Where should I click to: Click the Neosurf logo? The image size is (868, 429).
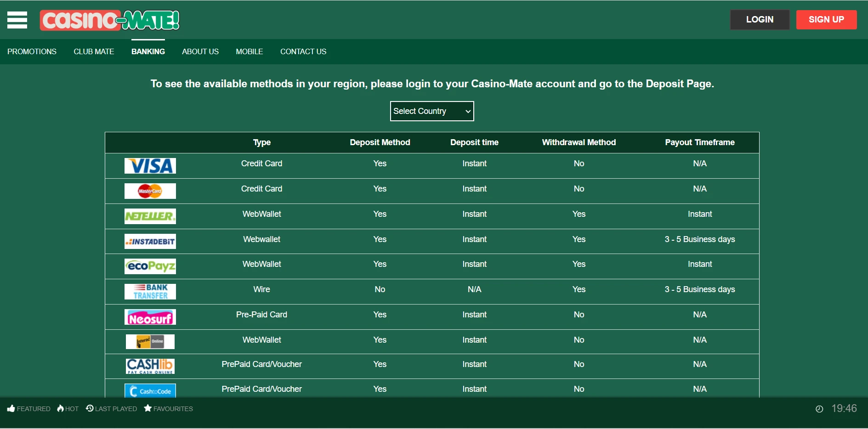pyautogui.click(x=150, y=317)
